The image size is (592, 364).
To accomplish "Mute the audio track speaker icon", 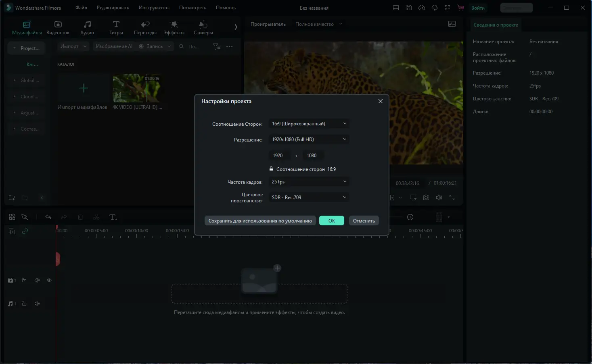I will 37,304.
